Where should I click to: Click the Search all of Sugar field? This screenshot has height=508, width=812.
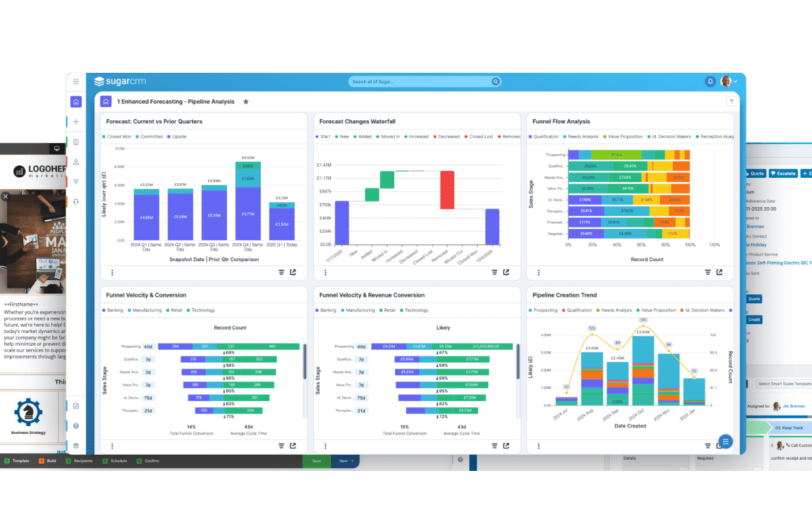coord(420,81)
